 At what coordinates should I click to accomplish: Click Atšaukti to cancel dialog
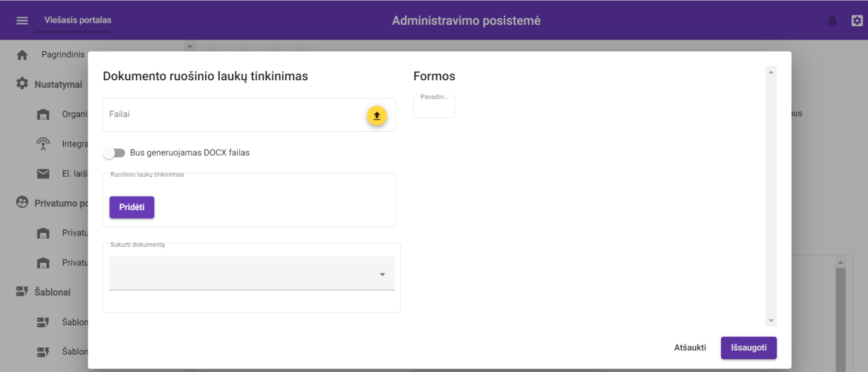[690, 348]
